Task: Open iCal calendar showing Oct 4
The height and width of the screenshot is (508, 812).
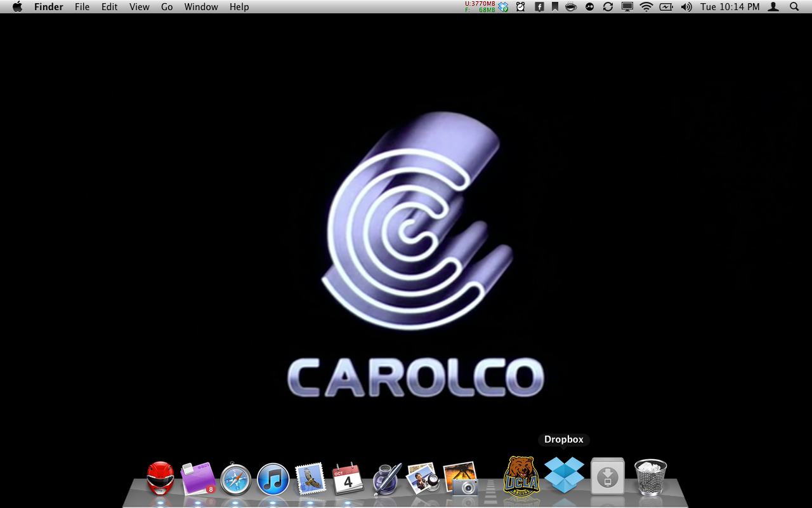Action: (348, 479)
